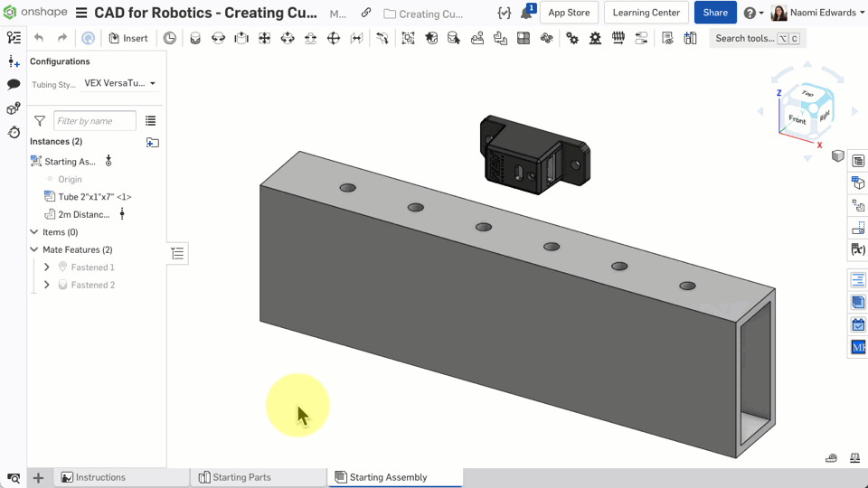
Task: Select the Cylindrical mate tool
Action: point(288,38)
